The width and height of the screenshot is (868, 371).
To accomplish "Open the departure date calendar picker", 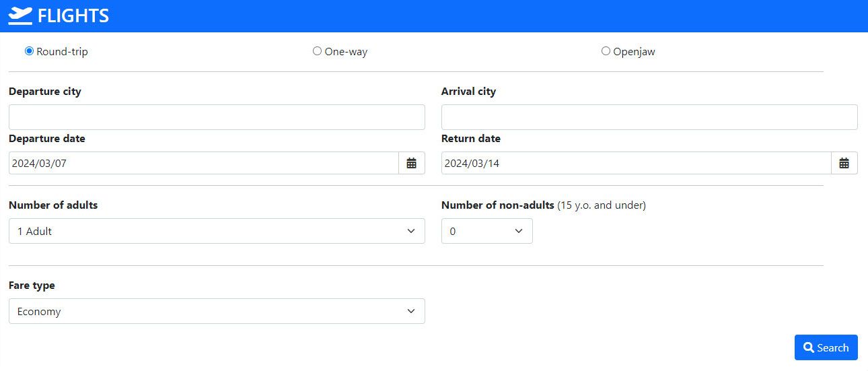I will 412,163.
